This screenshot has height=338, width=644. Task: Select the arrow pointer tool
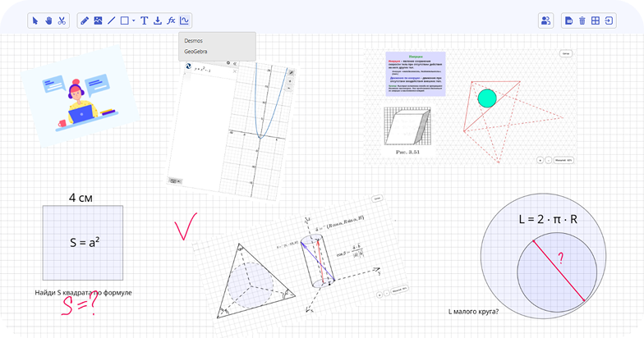(x=35, y=21)
